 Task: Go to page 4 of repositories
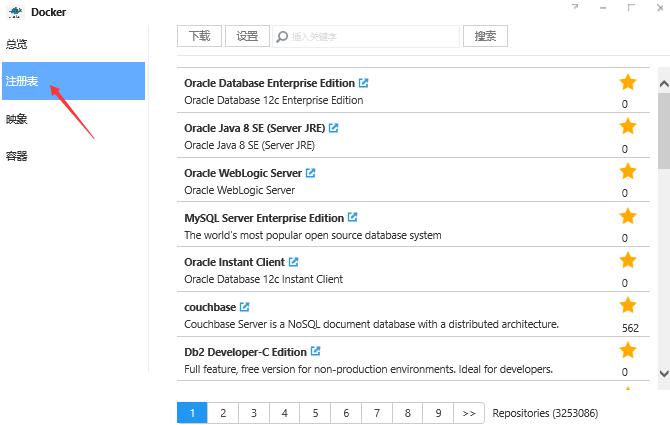285,413
